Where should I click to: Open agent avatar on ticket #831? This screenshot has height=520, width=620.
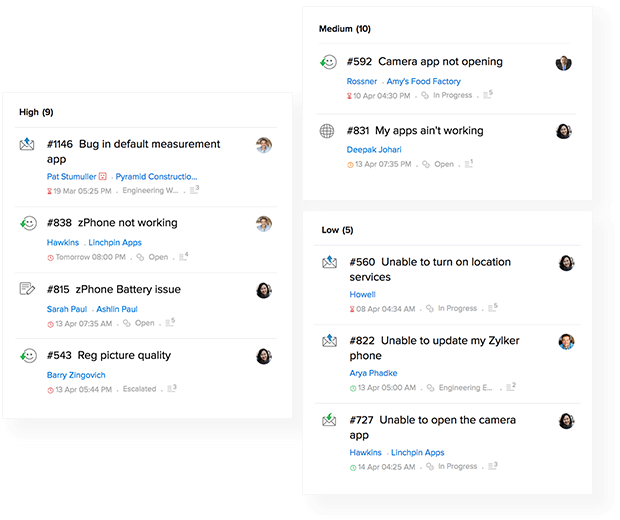coord(564,131)
